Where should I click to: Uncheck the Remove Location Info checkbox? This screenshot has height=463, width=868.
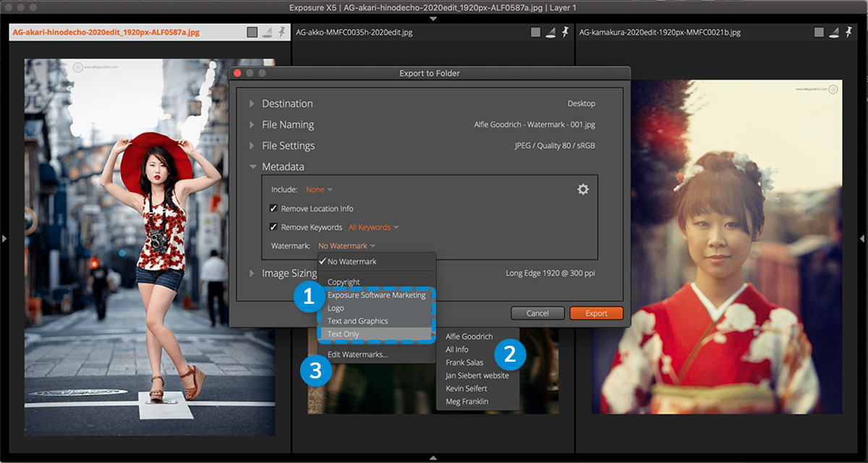[x=273, y=208]
